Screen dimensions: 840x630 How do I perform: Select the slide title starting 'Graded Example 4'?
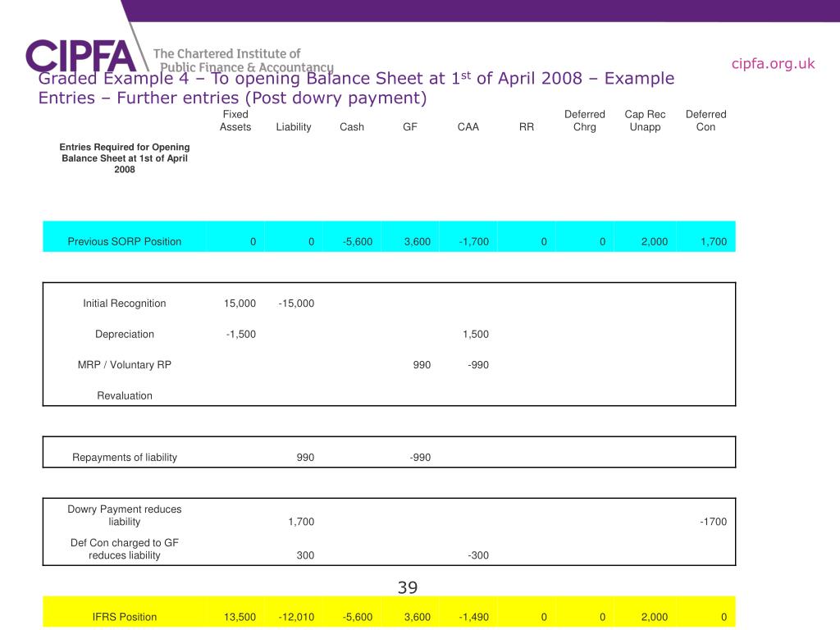point(356,88)
